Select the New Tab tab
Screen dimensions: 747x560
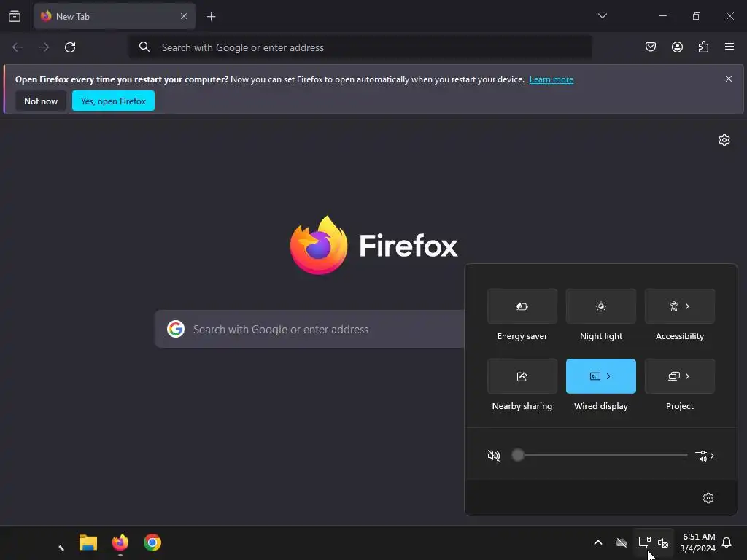click(115, 16)
